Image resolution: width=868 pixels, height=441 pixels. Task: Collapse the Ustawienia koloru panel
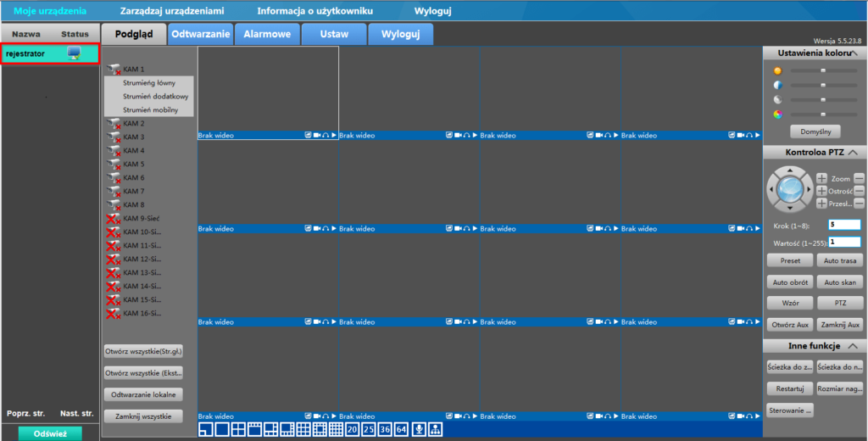(x=854, y=53)
